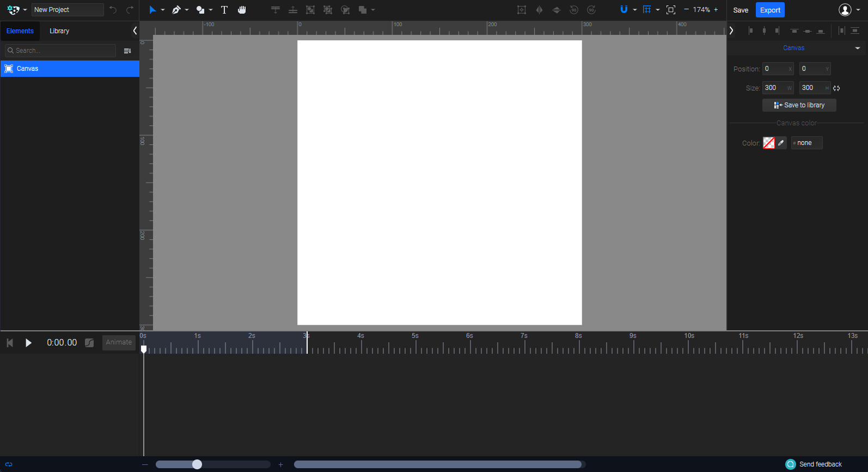Expand the Pen tool dropdown arrow
This screenshot has height=472, width=868.
point(187,10)
